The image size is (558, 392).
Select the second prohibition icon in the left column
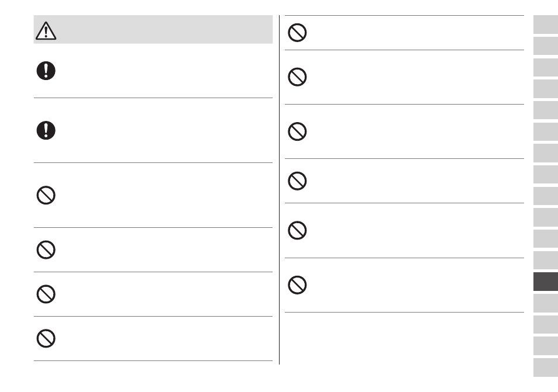pos(46,250)
